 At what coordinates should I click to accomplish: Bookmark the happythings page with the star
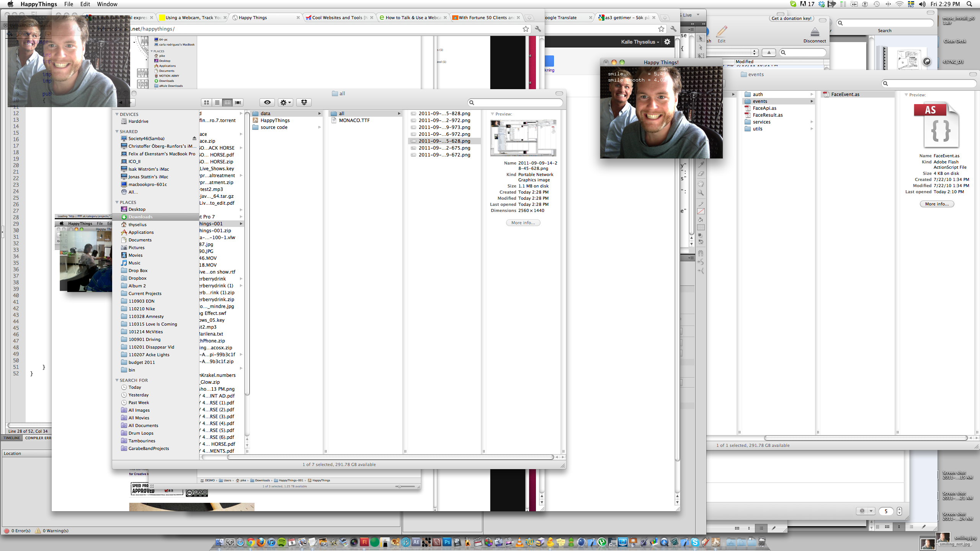(x=526, y=29)
